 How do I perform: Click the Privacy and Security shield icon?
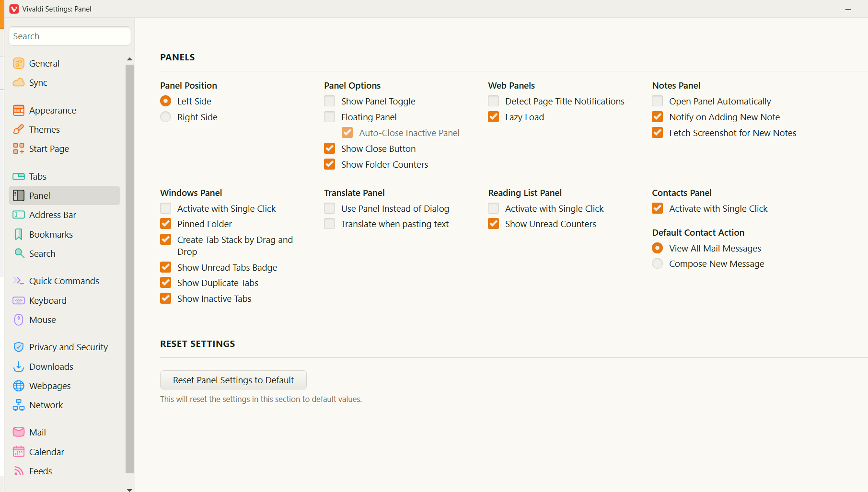point(19,347)
